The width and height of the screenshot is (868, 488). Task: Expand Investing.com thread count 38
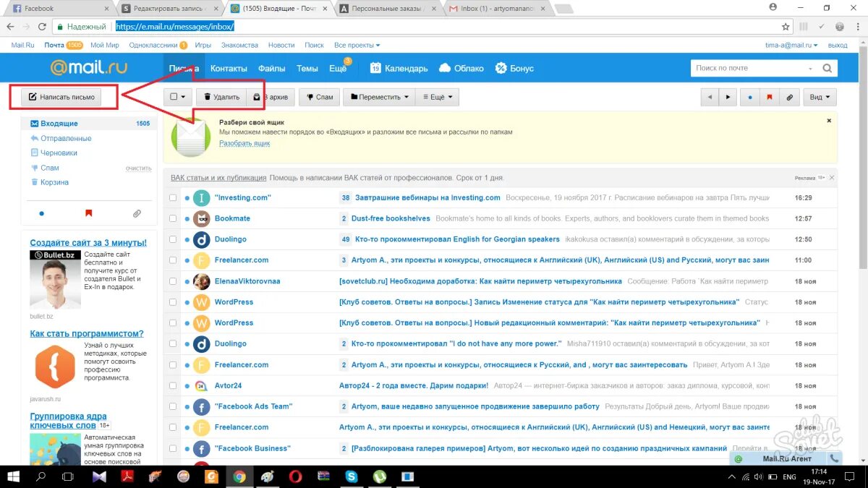pos(346,197)
